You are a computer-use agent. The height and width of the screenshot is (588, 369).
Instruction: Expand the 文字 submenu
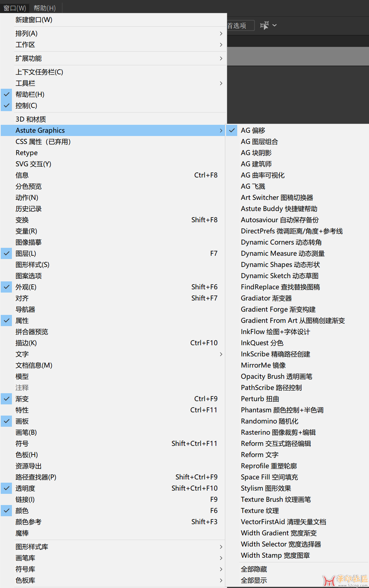tap(22, 354)
